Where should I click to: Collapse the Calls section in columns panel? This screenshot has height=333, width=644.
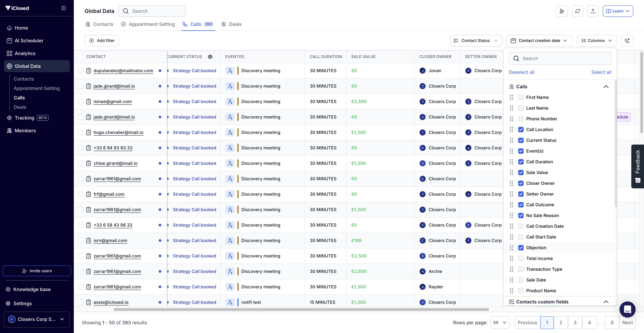click(606, 87)
